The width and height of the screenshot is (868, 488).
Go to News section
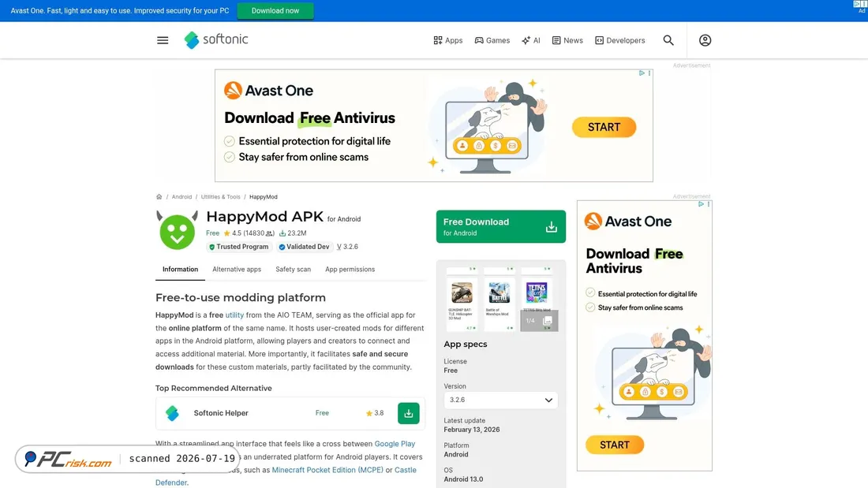(x=567, y=40)
